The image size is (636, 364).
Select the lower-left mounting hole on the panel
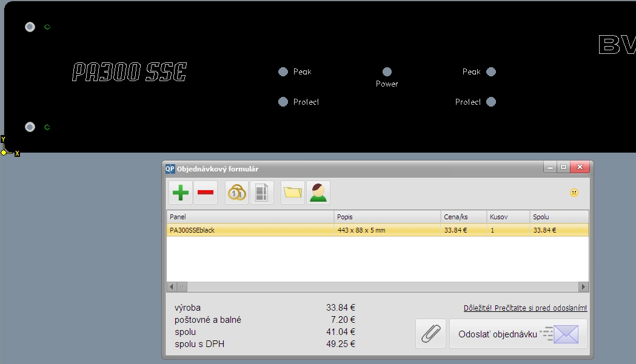click(x=30, y=127)
